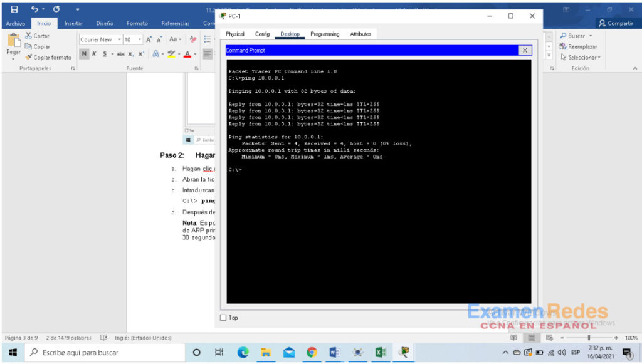Switch to the Config tab in PC-1
The width and height of the screenshot is (642, 364).
point(262,34)
